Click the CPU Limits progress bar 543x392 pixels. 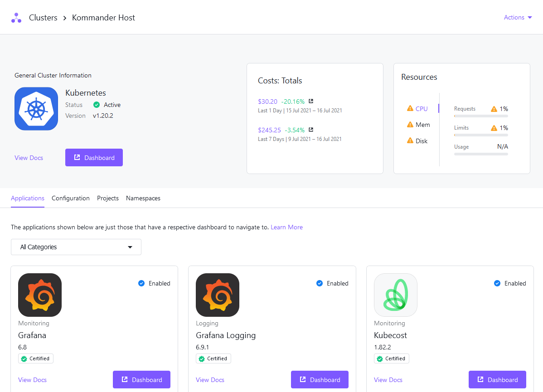pos(481,135)
